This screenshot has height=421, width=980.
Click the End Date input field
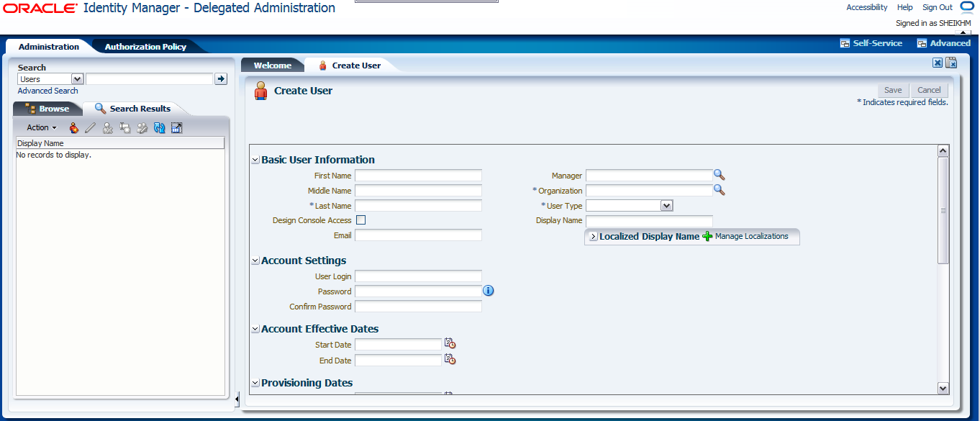coord(398,360)
